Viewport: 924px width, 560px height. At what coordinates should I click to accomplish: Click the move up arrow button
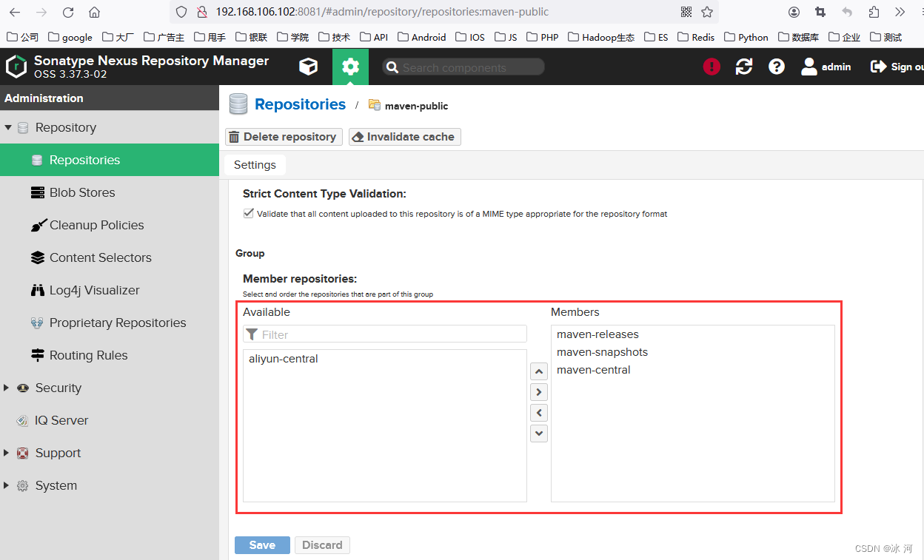[x=539, y=371]
